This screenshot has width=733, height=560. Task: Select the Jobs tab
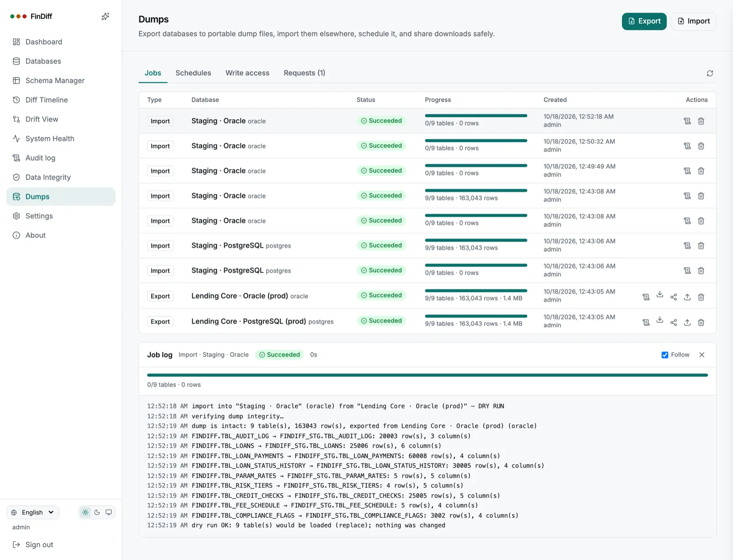pos(153,73)
